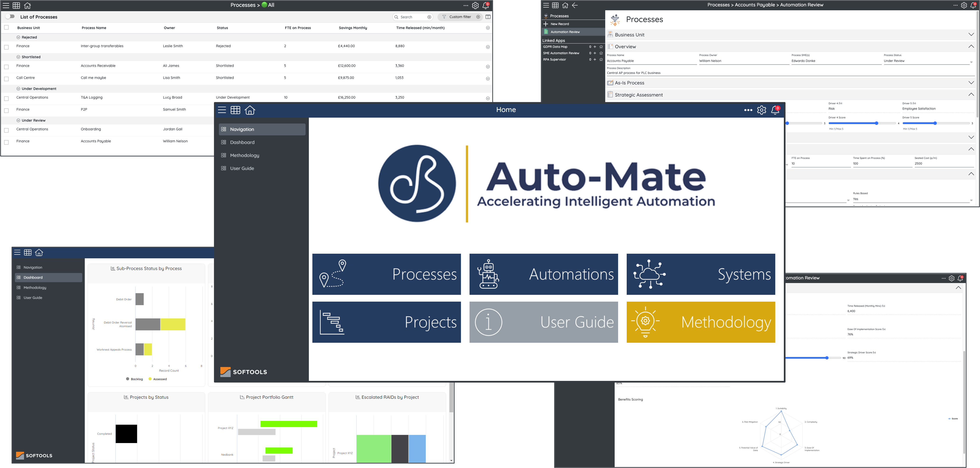
Task: Open SME Automation Review linked app home icon
Action: [x=601, y=53]
